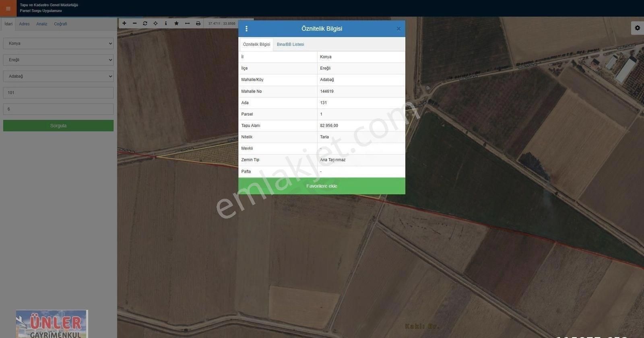Expand the Adabağ neighborhood dropdown
The width and height of the screenshot is (644, 338).
[58, 76]
